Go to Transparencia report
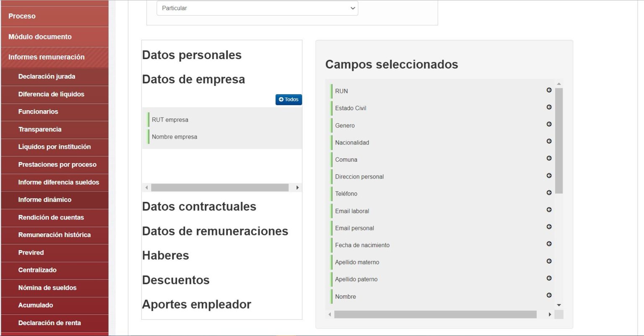Screen dimensions: 644x336 point(55,129)
